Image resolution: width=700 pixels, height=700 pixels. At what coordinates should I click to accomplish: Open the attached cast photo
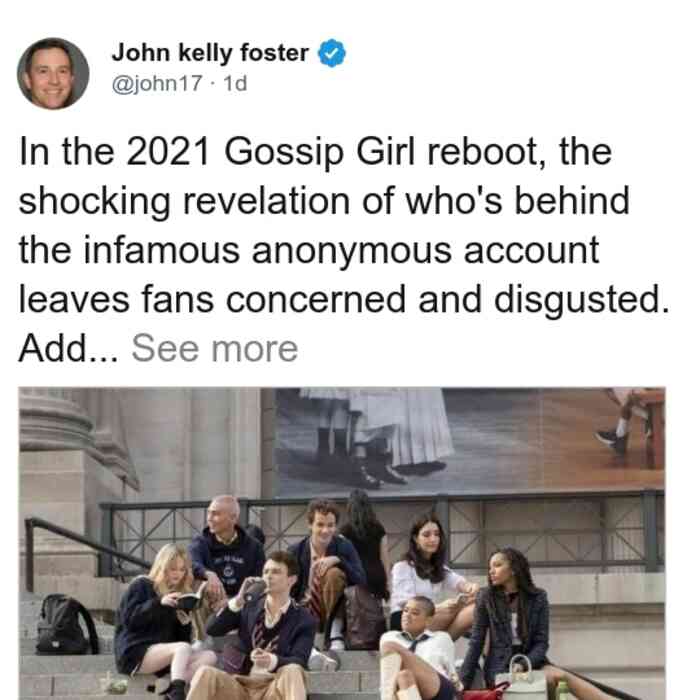pyautogui.click(x=342, y=543)
